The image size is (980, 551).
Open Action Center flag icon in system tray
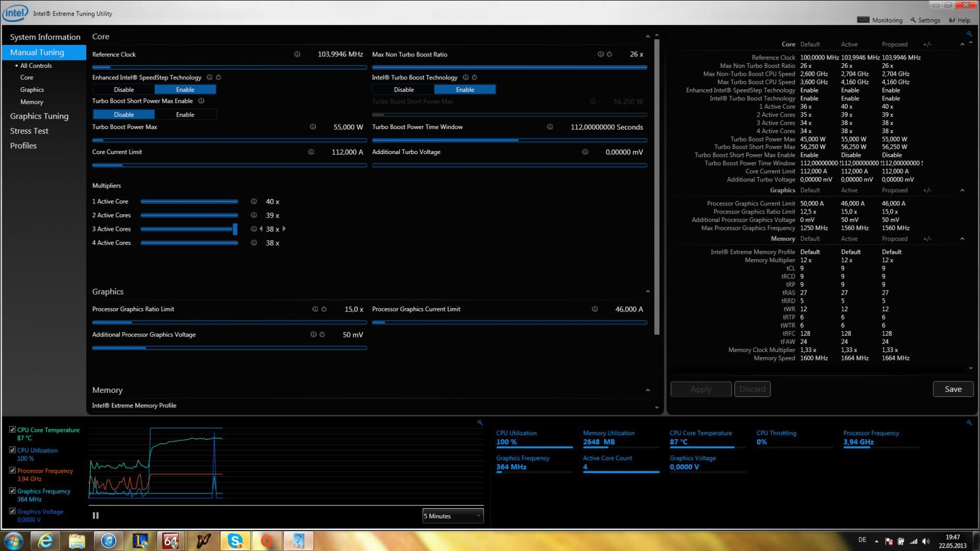pos(889,542)
